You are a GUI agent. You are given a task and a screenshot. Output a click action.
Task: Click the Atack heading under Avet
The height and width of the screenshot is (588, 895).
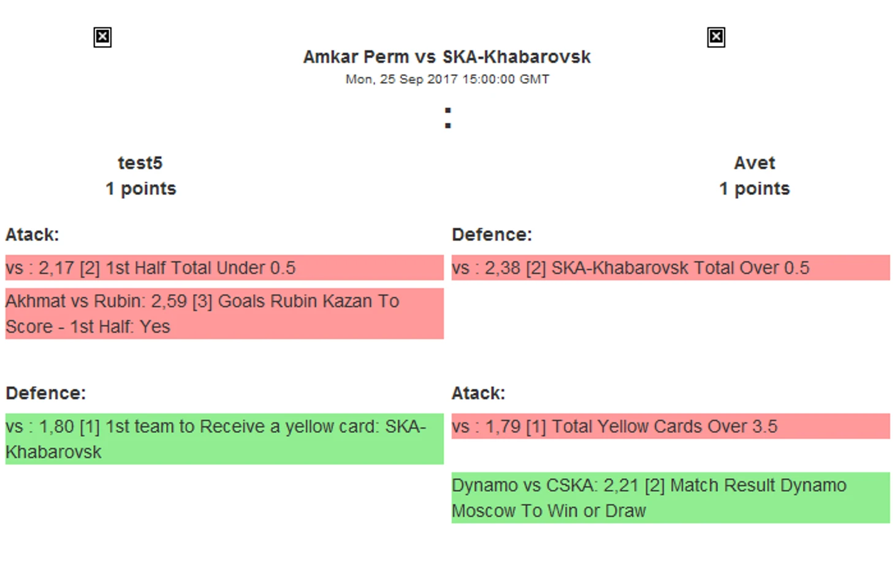tap(478, 393)
